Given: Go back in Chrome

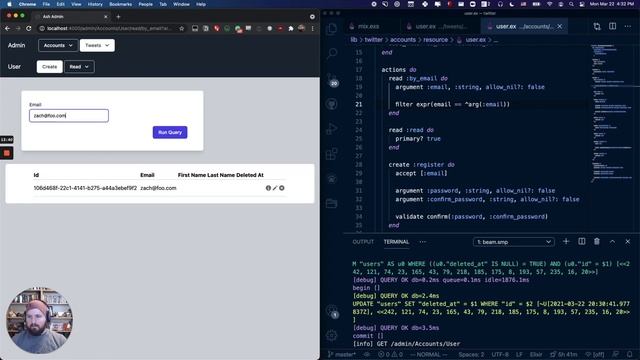Looking at the screenshot, I should click(x=7, y=28).
